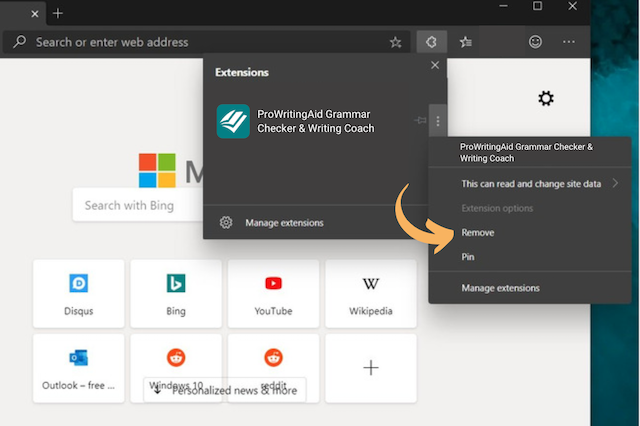Open the Settings and more ellipsis menu
640x426 pixels.
tap(569, 42)
